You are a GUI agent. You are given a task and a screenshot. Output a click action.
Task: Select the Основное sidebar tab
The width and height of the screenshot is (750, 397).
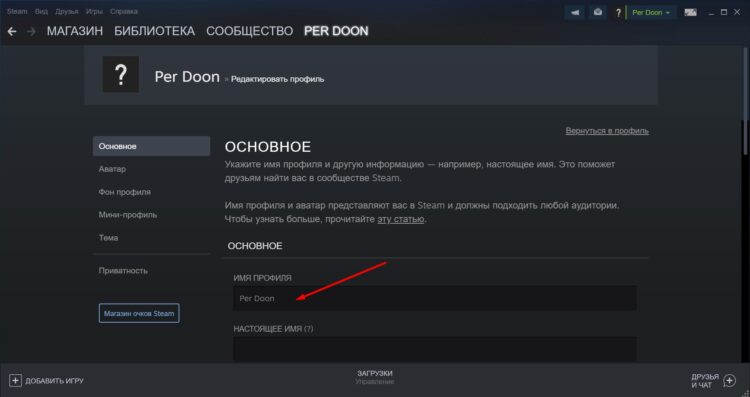pyautogui.click(x=151, y=146)
